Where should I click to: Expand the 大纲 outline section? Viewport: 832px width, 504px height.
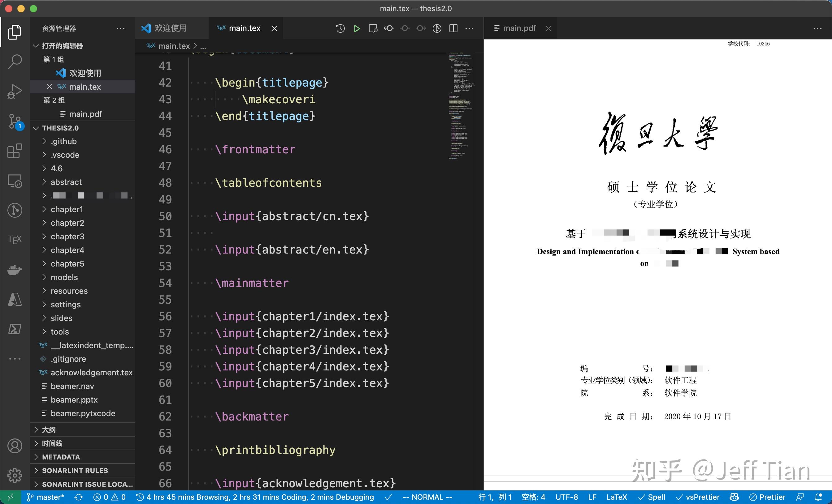click(x=49, y=429)
